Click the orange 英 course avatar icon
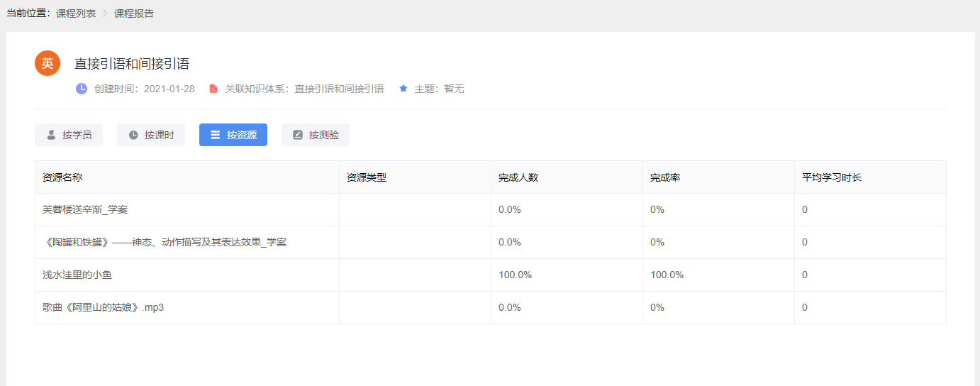Image resolution: width=980 pixels, height=386 pixels. point(48,63)
